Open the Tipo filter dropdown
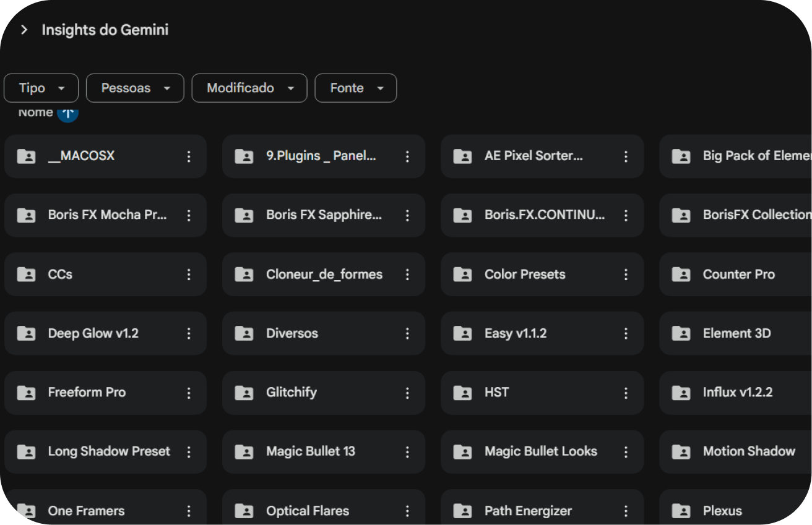Screen dimensions: 812x525 [41, 88]
